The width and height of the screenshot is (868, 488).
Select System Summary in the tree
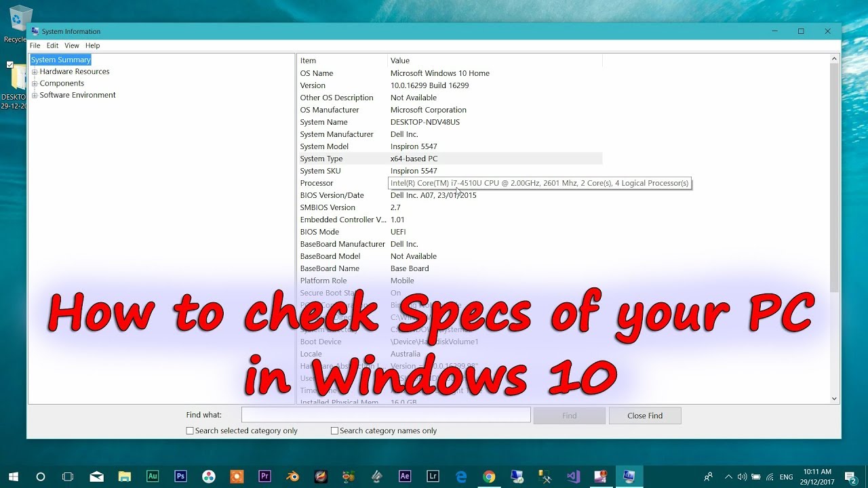tap(60, 60)
